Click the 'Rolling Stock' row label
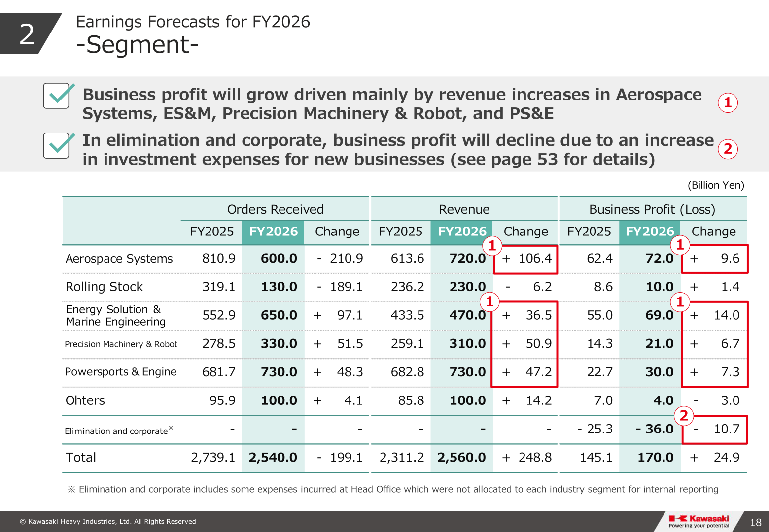This screenshot has width=769, height=532. [104, 287]
